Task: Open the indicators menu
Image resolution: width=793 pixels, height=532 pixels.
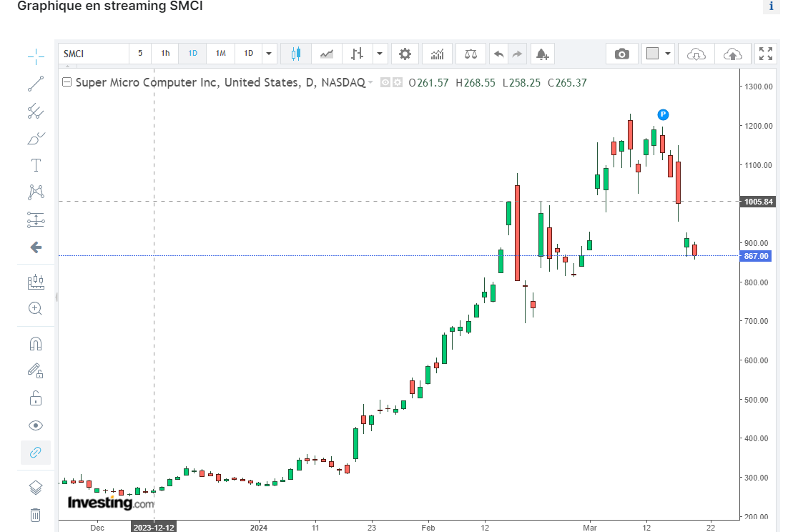Action: 437,54
